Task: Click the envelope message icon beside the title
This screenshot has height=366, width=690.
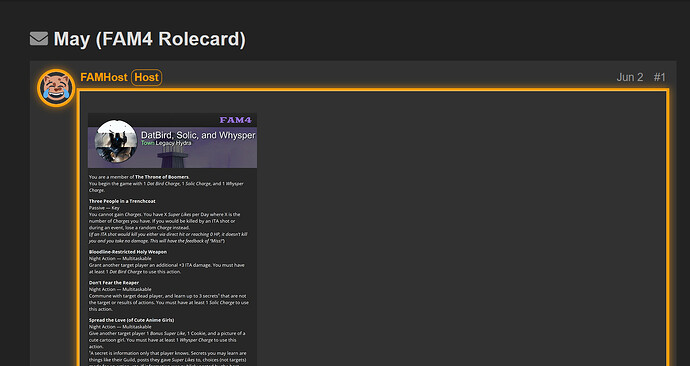Action: click(x=39, y=39)
